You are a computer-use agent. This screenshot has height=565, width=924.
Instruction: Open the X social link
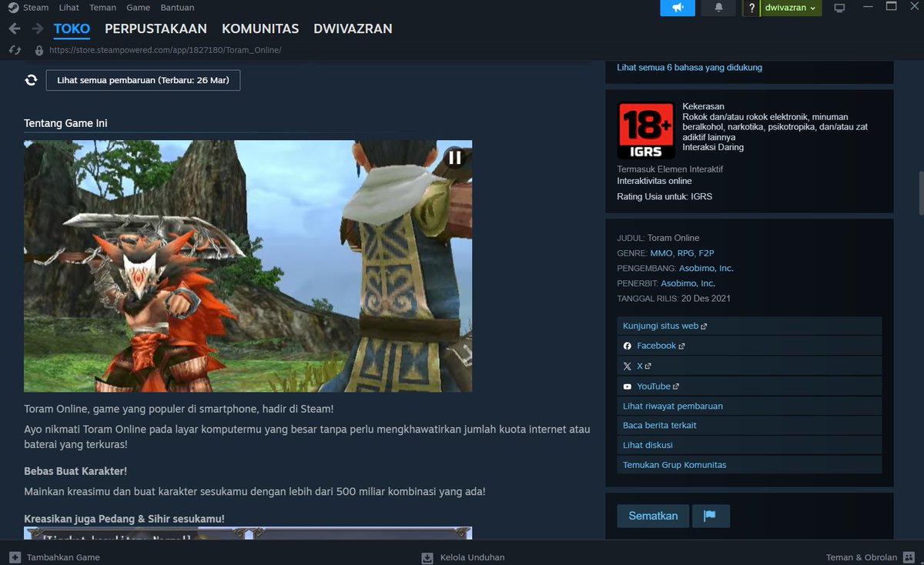point(640,366)
